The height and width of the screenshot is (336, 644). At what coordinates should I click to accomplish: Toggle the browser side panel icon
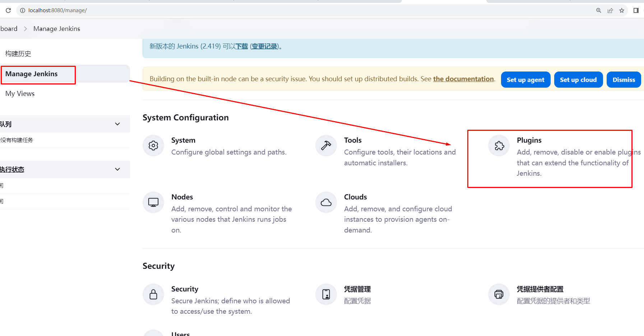(x=636, y=10)
